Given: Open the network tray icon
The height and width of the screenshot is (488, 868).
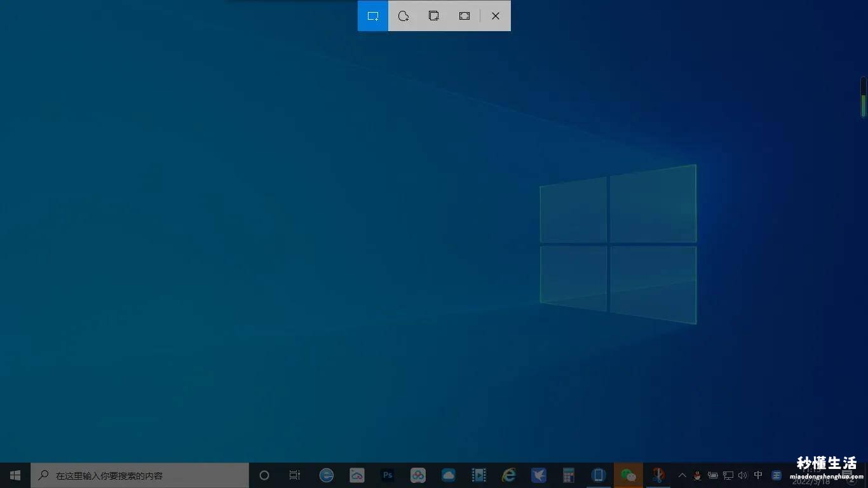Looking at the screenshot, I should pos(728,475).
